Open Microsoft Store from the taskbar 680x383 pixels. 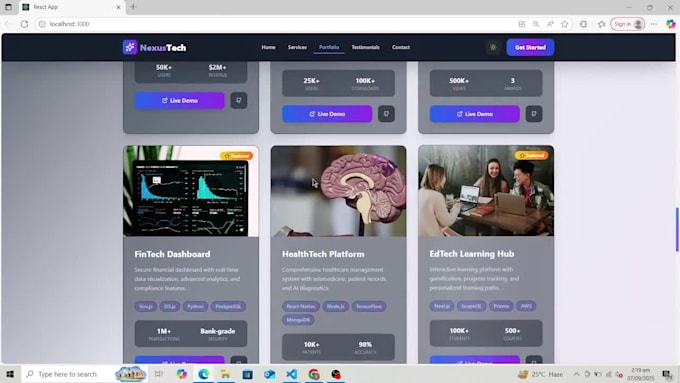point(248,374)
